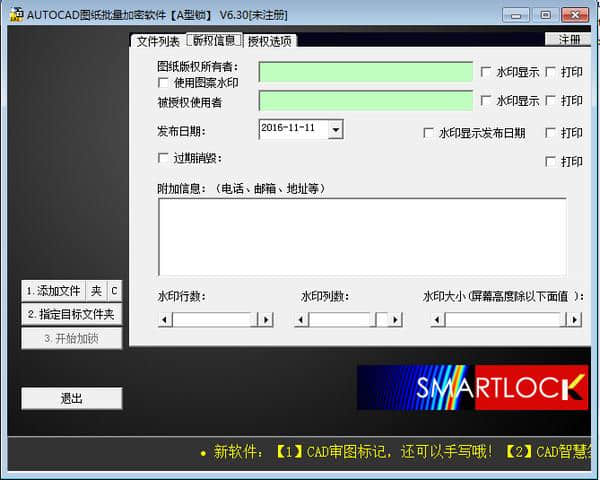Viewport: 600px width, 480px height.
Task: Click left arrow of 水印大小 scrollbar
Action: [x=437, y=320]
